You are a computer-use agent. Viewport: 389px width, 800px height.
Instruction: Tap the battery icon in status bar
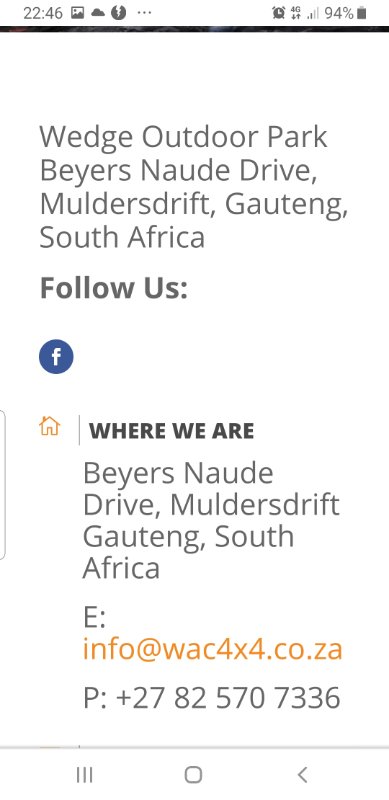361,13
